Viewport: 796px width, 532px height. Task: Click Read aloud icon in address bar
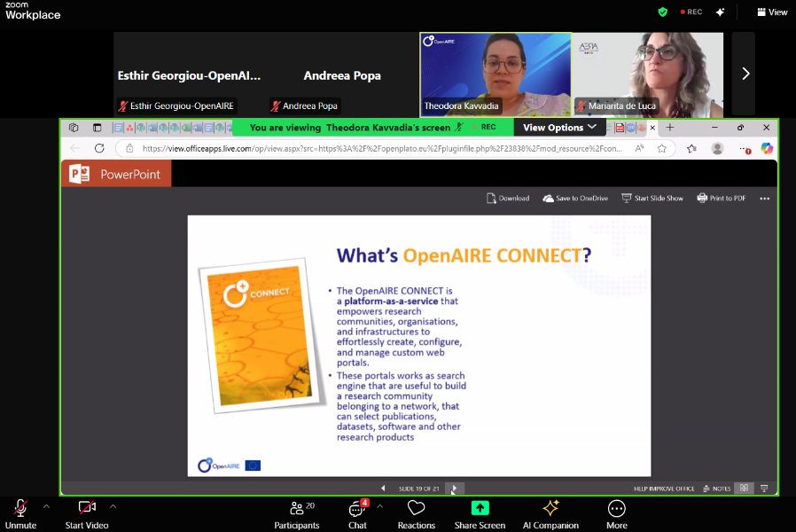click(x=639, y=148)
